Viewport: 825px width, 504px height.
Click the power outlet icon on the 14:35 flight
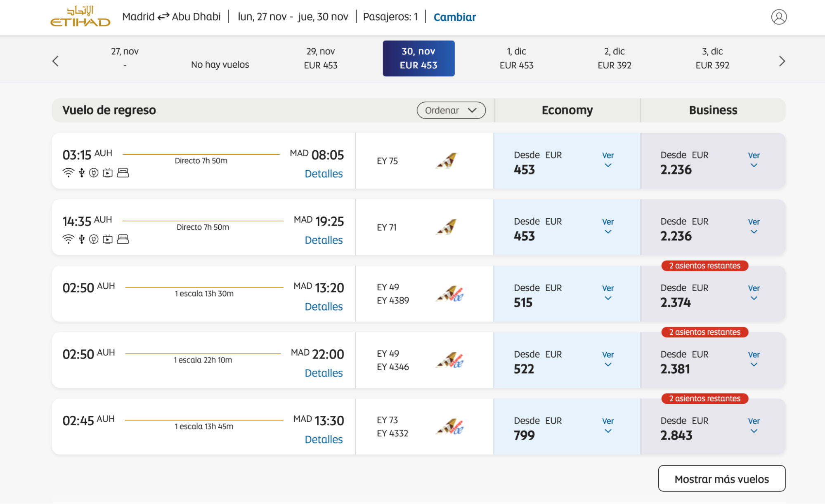pyautogui.click(x=94, y=239)
